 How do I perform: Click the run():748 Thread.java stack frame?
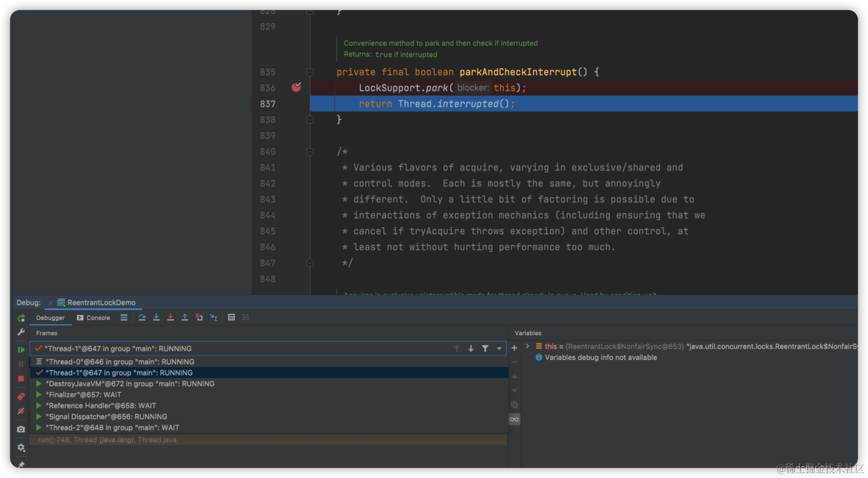pos(269,440)
